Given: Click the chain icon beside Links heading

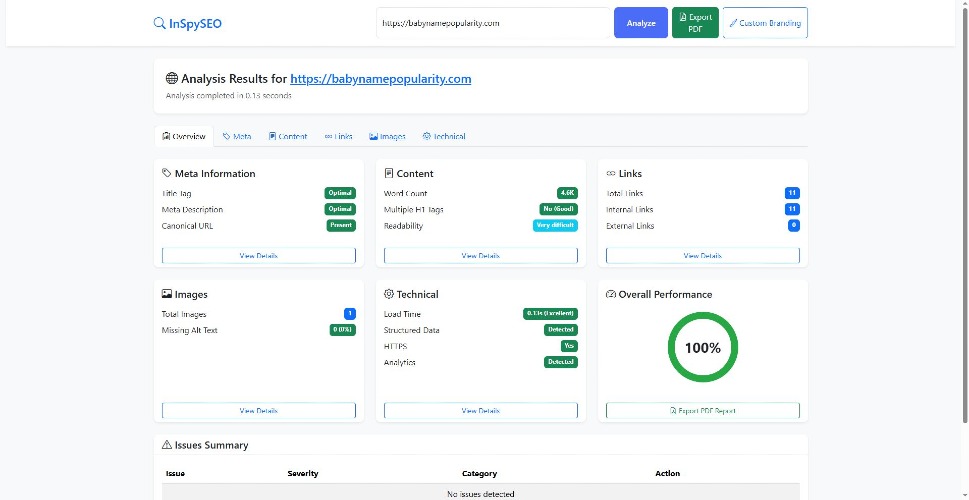Looking at the screenshot, I should click(x=611, y=174).
